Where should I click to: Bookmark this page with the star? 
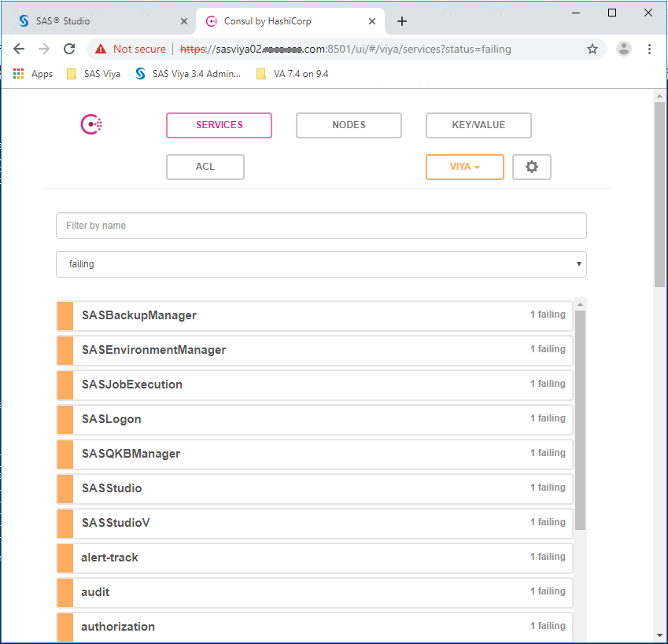coord(592,49)
